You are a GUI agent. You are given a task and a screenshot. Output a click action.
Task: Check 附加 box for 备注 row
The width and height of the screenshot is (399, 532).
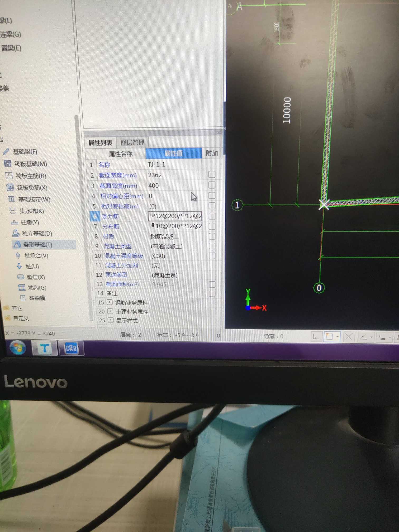point(212,293)
